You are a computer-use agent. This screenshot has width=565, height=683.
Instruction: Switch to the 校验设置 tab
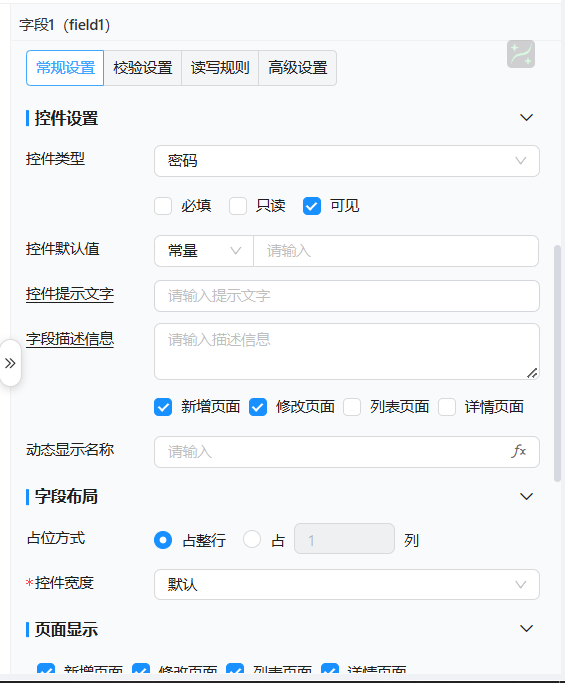pyautogui.click(x=142, y=68)
